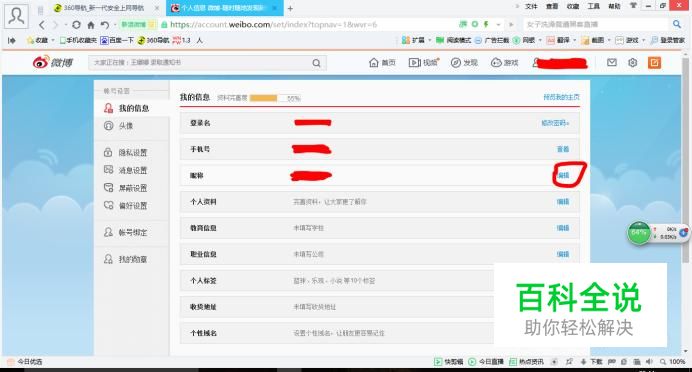Viewport: 692px width, 372px height.
Task: Go to Weibo 首页 home
Action: click(x=382, y=63)
